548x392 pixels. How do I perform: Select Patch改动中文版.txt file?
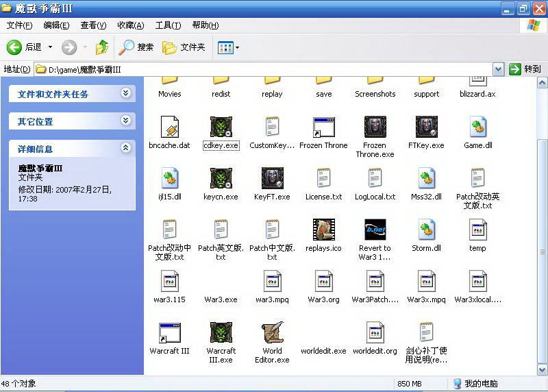coord(169,230)
